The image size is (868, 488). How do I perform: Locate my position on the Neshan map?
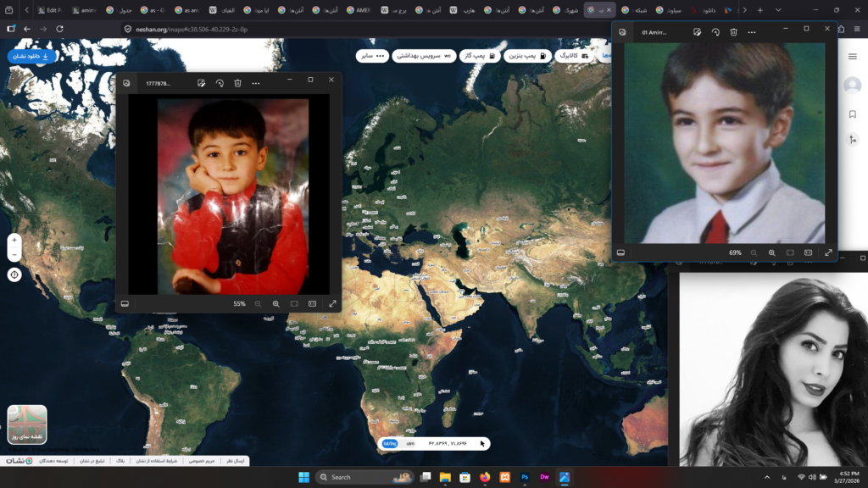coord(14,274)
